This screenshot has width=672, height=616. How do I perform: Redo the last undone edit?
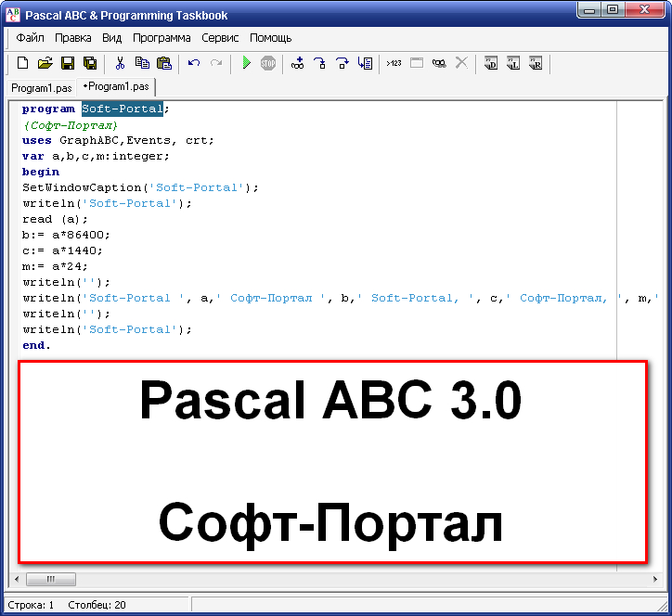click(216, 63)
